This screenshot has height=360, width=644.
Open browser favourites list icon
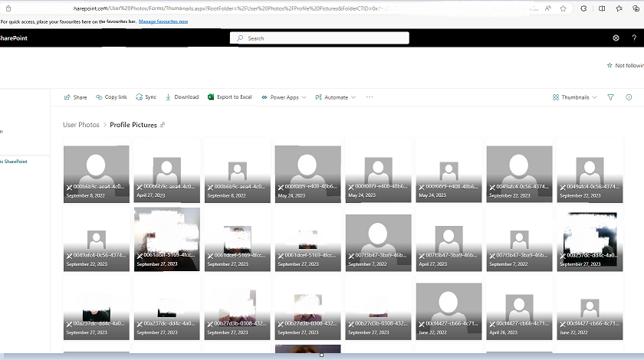point(619,8)
